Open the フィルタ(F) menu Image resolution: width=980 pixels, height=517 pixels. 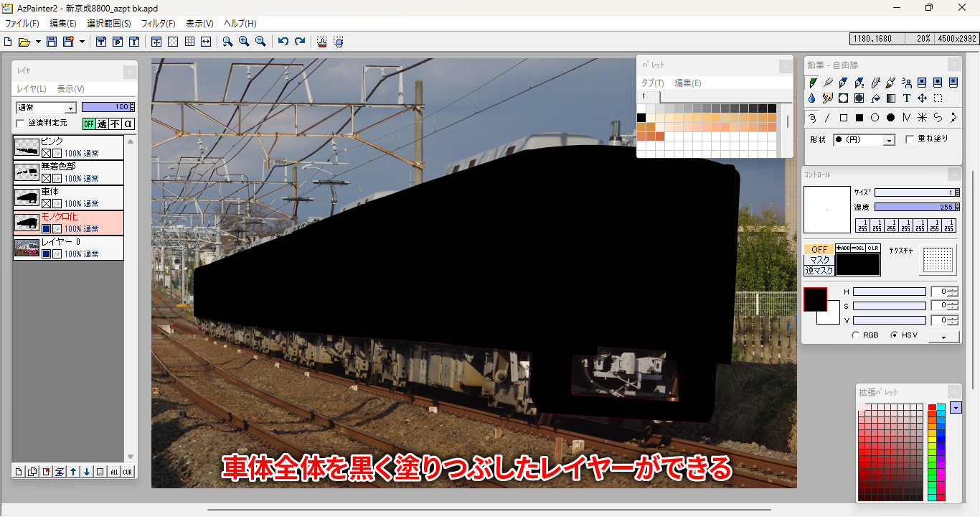pos(158,24)
